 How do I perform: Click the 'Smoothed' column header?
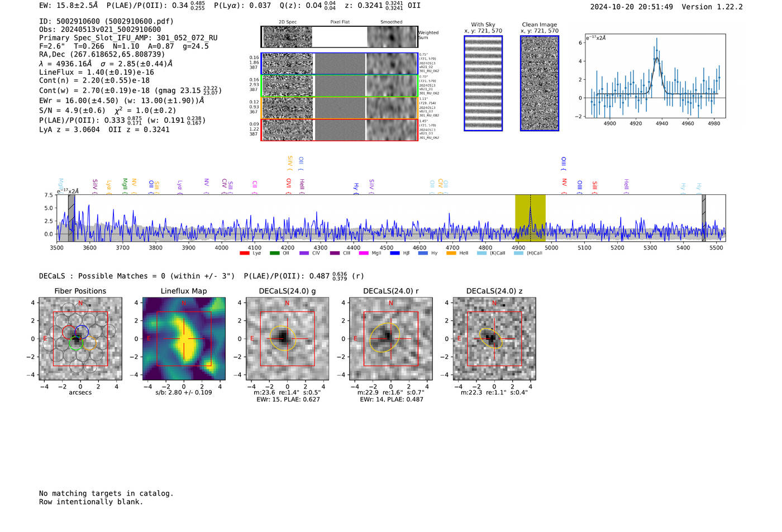click(x=391, y=22)
